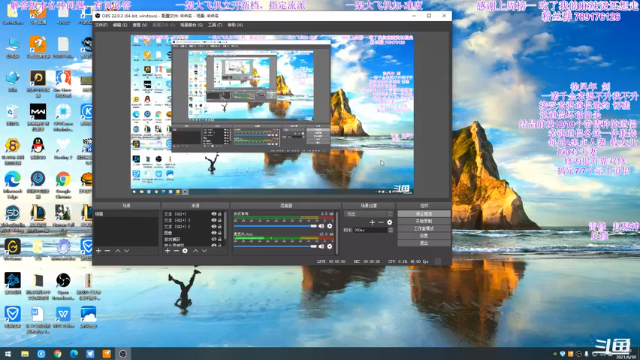Image resolution: width=640 pixels, height=360 pixels.
Task: Open the 文件(F) menu
Action: coord(101,25)
